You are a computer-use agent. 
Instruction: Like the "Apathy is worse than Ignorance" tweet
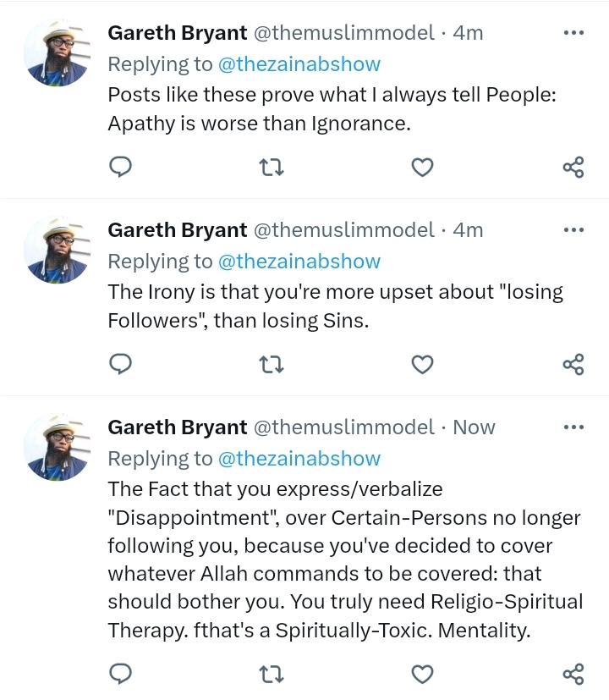[422, 168]
